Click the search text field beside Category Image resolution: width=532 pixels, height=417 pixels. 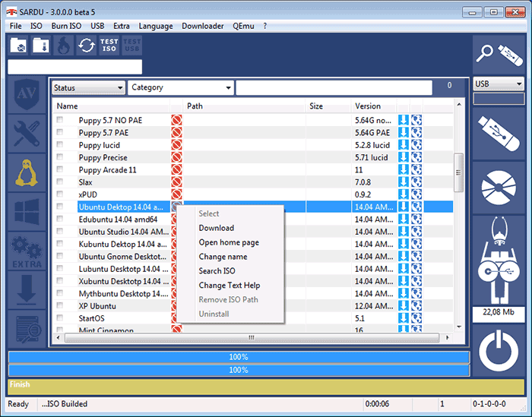334,88
